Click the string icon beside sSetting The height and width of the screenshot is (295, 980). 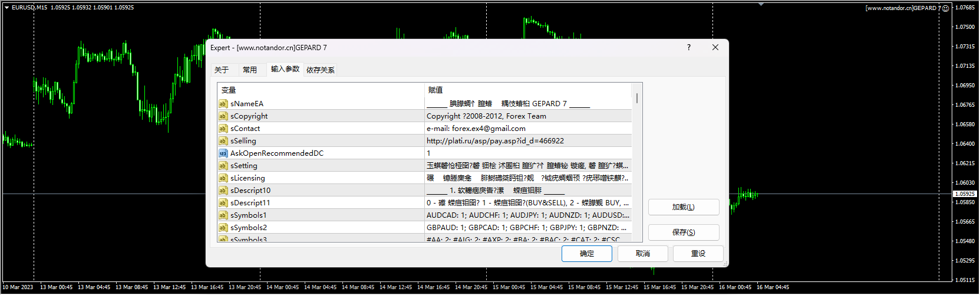pyautogui.click(x=223, y=166)
